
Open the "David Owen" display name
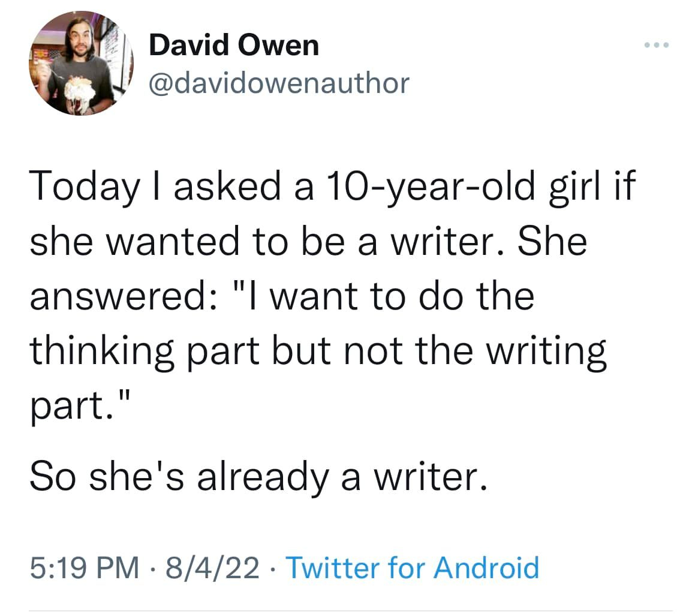(234, 45)
